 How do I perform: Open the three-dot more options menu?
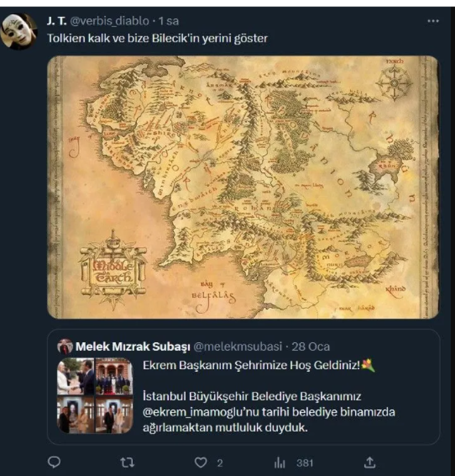click(x=433, y=21)
